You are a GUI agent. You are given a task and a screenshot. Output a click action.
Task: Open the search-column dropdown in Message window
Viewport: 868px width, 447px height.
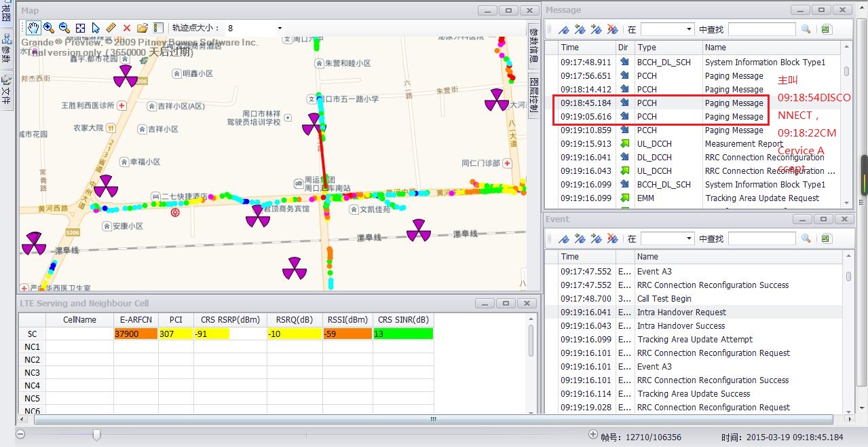click(x=689, y=29)
